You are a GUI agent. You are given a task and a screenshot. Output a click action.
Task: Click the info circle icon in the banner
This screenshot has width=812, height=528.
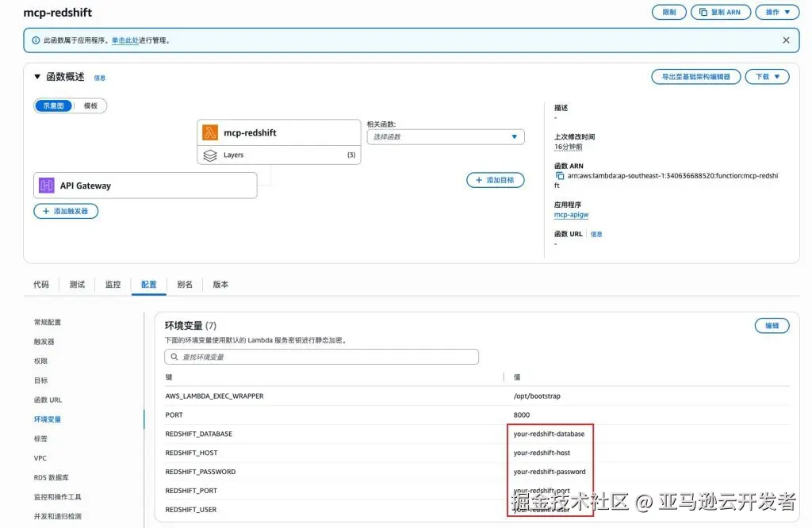coord(36,40)
